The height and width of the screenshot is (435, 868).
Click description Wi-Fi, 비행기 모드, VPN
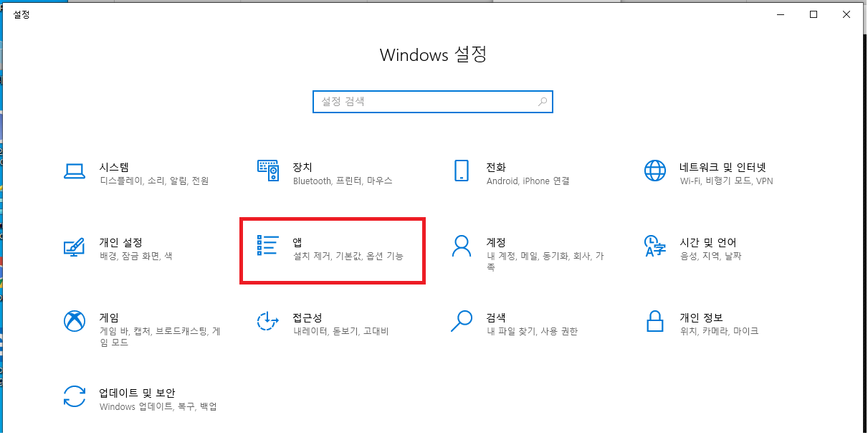727,181
